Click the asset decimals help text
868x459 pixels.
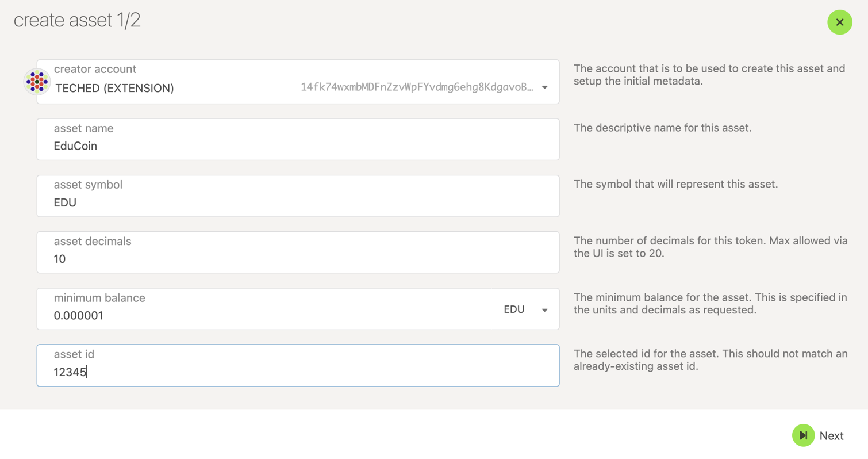pos(710,247)
